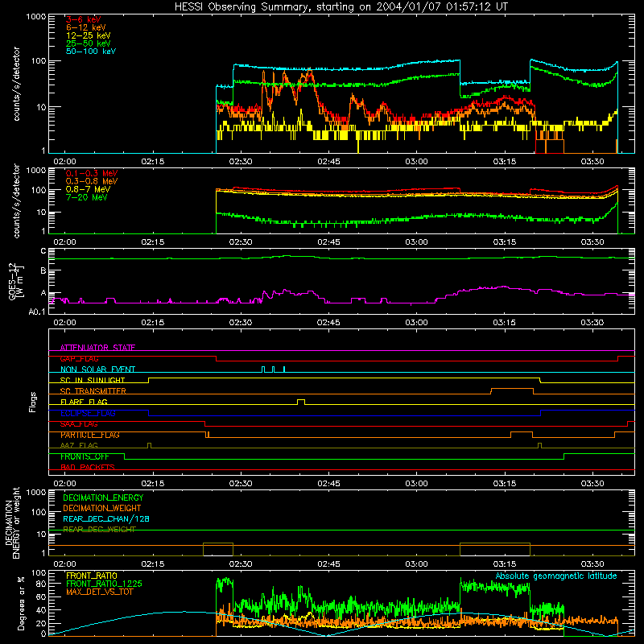644x644 pixels.
Task: Click the FRONTS_OFF step down near 02:10
Action: [x=125, y=456]
